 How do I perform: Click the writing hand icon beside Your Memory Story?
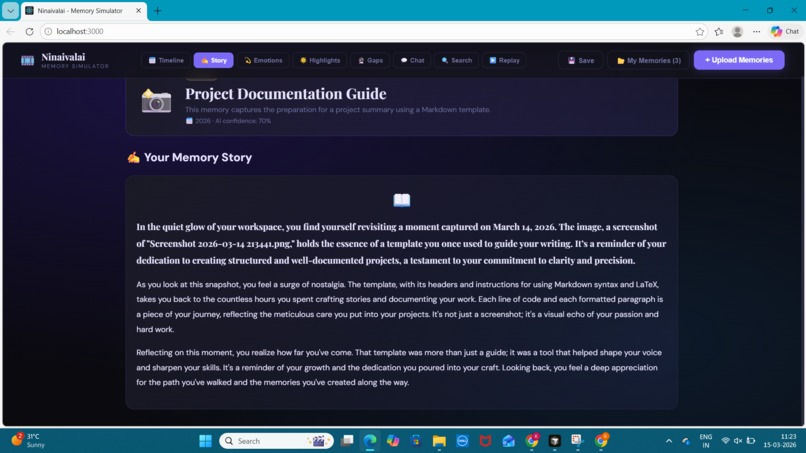click(134, 157)
